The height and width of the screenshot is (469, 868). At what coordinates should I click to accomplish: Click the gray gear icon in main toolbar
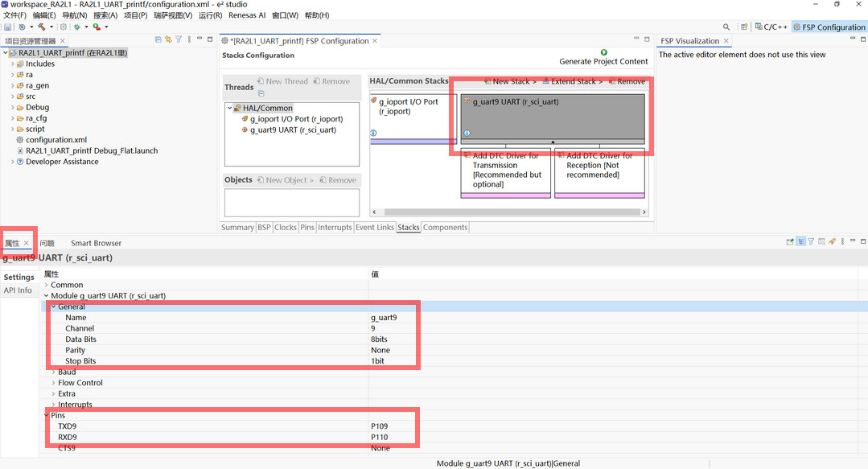(x=63, y=27)
